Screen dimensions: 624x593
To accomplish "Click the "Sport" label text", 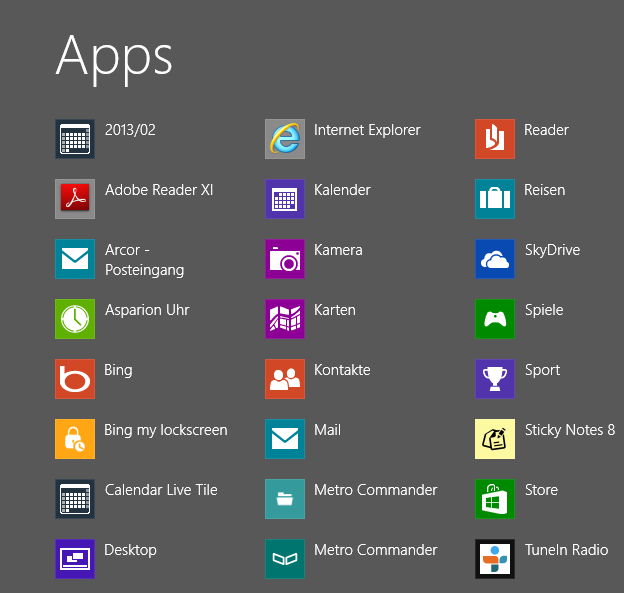I will (542, 371).
